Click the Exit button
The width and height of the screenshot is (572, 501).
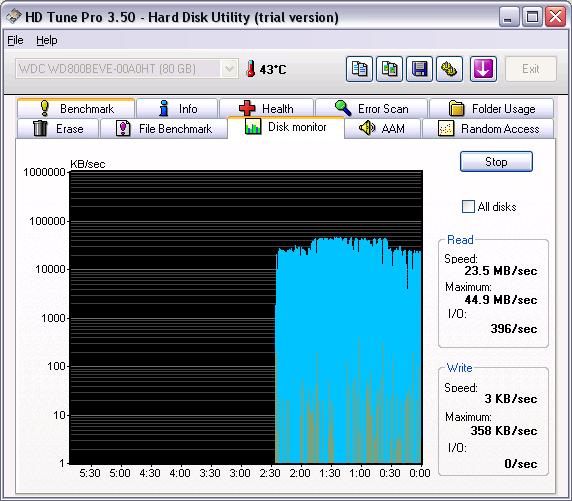pyautogui.click(x=530, y=69)
